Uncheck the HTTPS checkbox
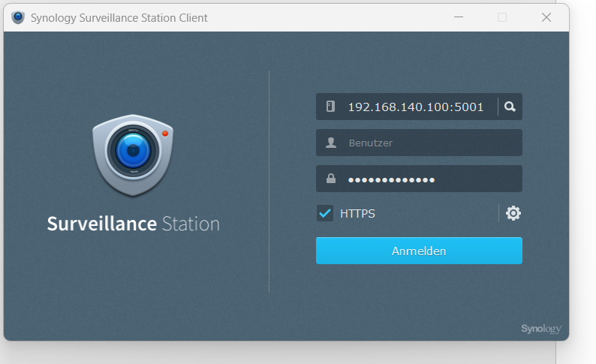 [x=325, y=214]
